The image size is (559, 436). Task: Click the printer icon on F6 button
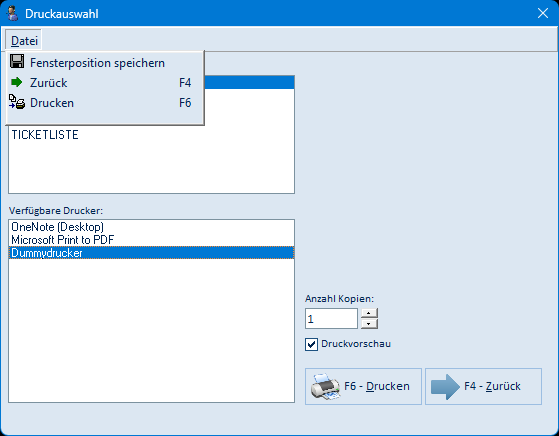[x=325, y=386]
